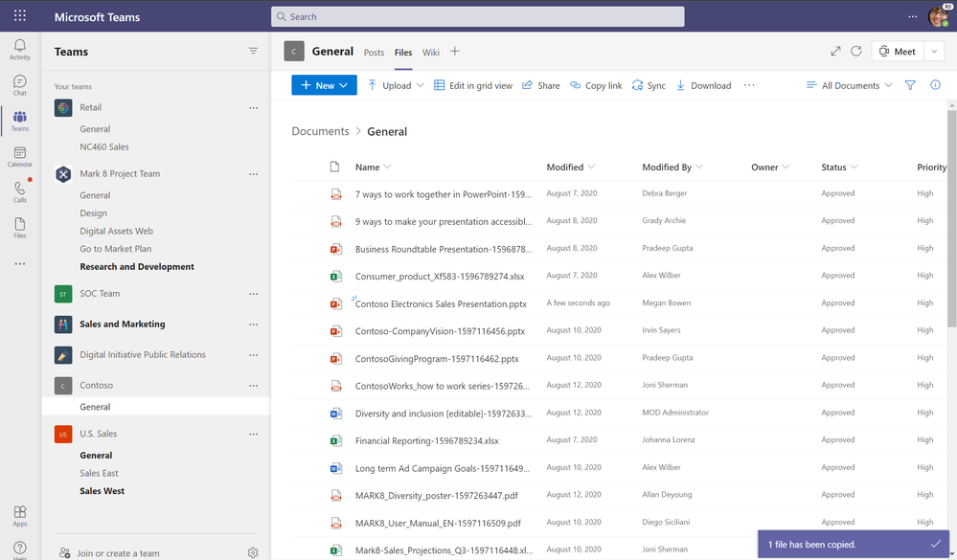Open the Apps store
Screen dimensions: 957x560
pyautogui.click(x=19, y=516)
